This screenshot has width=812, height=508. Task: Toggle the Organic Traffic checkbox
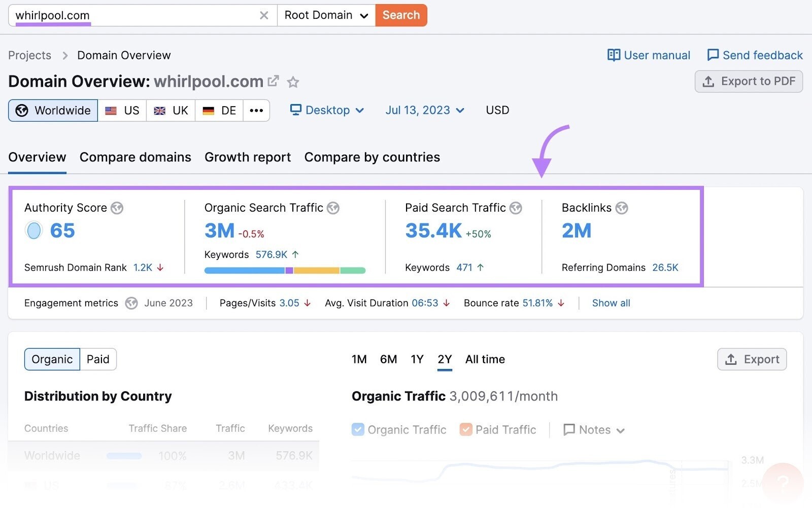click(358, 429)
